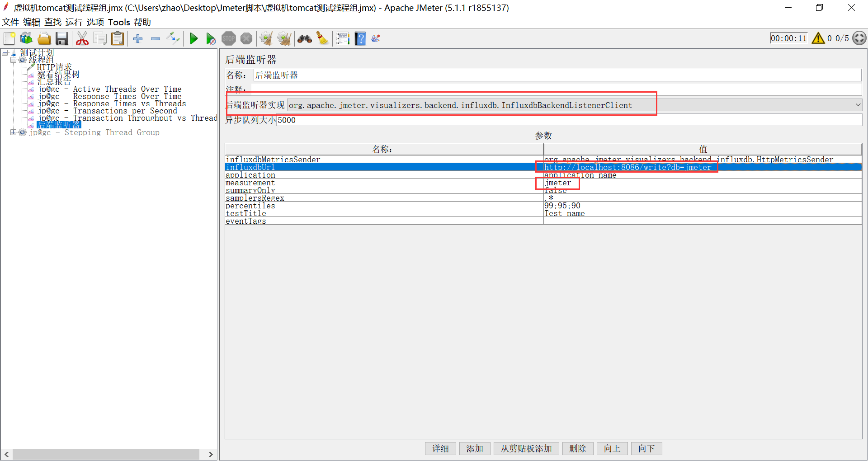Collapse the 线程组 tree node
The height and width of the screenshot is (461, 868).
14,60
